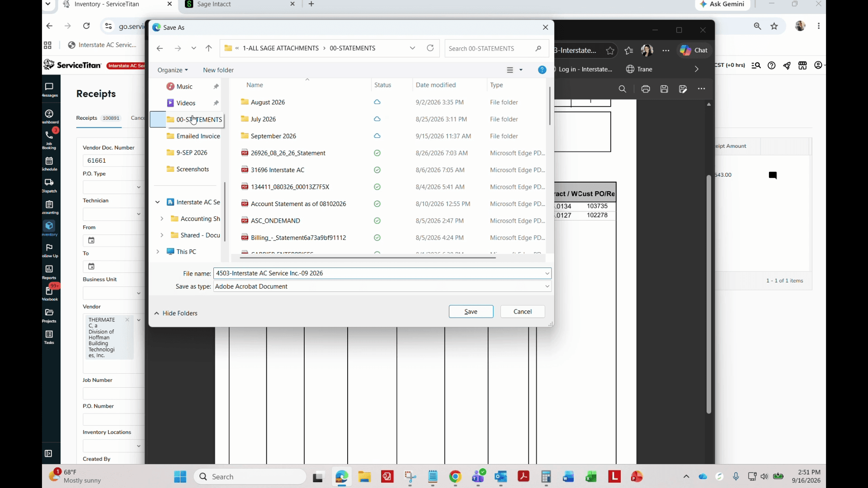Search 00-STATEMENTS field in the dialog

pyautogui.click(x=496, y=48)
